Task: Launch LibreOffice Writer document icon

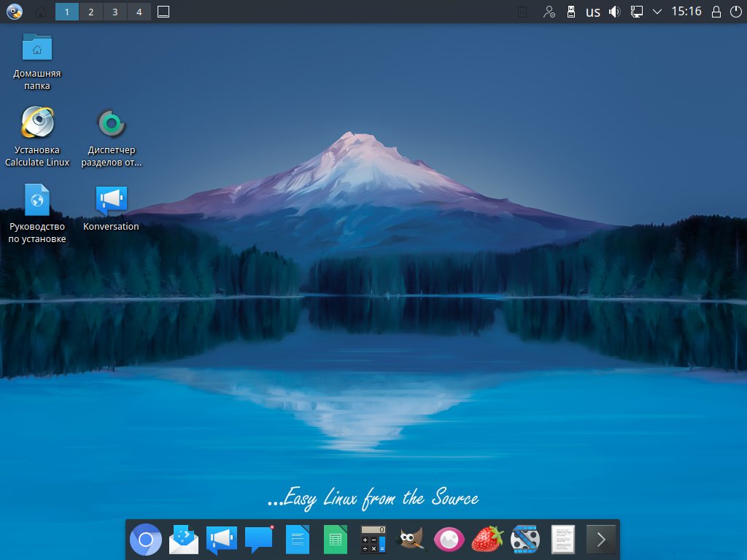Action: click(298, 540)
